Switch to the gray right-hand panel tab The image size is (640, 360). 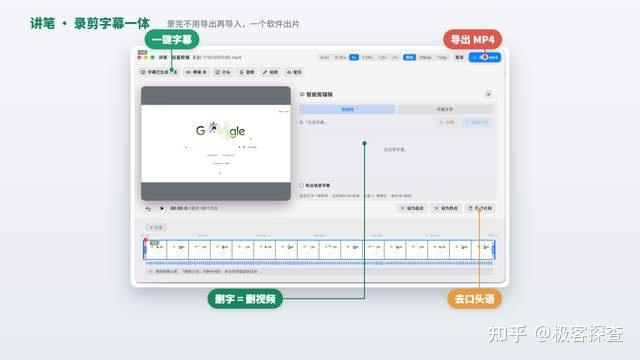tap(444, 109)
